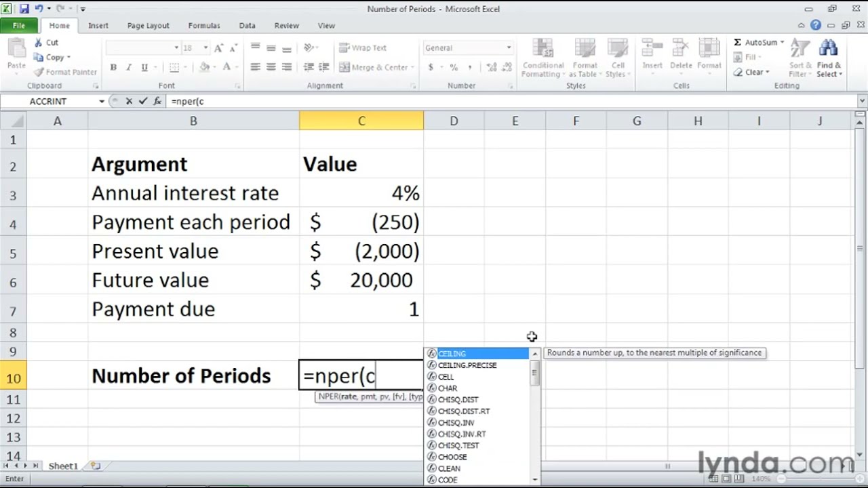Click the Insert Function fx icon

coord(157,101)
